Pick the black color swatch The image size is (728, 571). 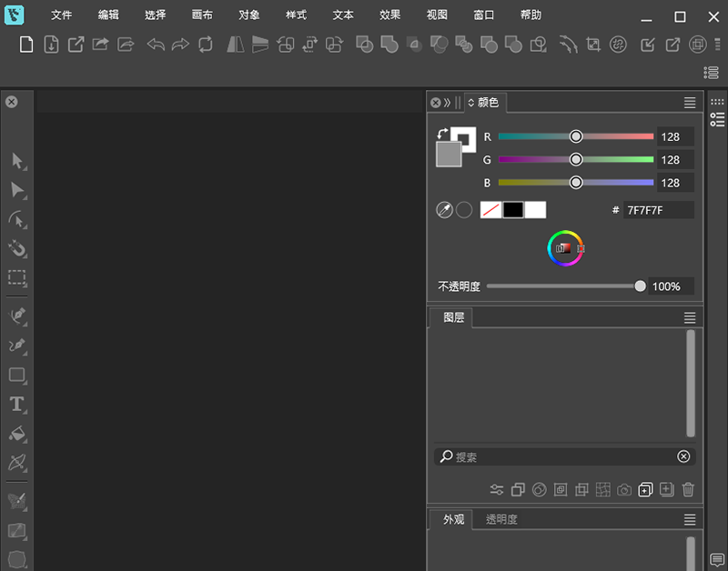513,210
